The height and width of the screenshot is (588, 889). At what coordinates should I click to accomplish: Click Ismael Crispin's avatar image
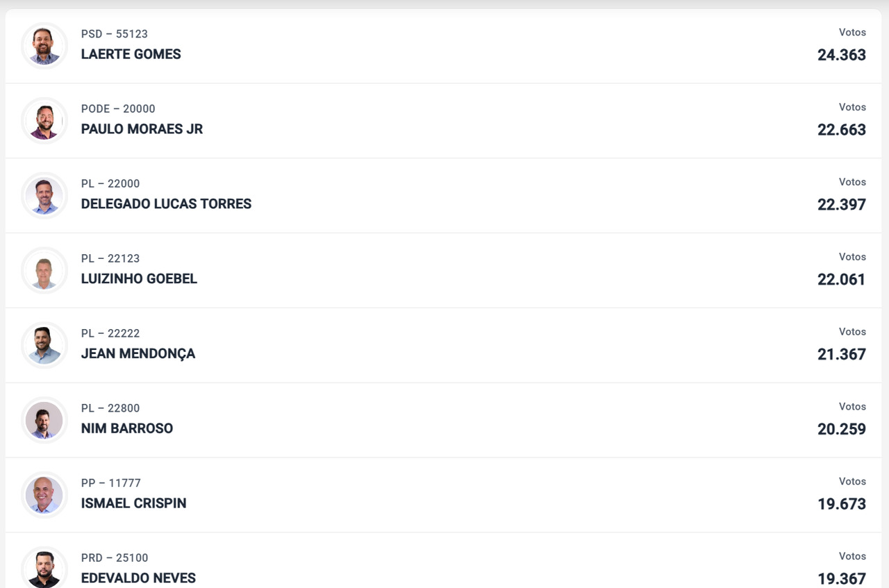[x=44, y=496]
